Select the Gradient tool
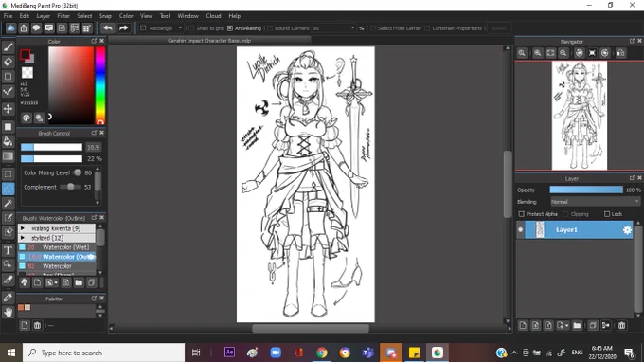The image size is (644, 362). (x=8, y=156)
